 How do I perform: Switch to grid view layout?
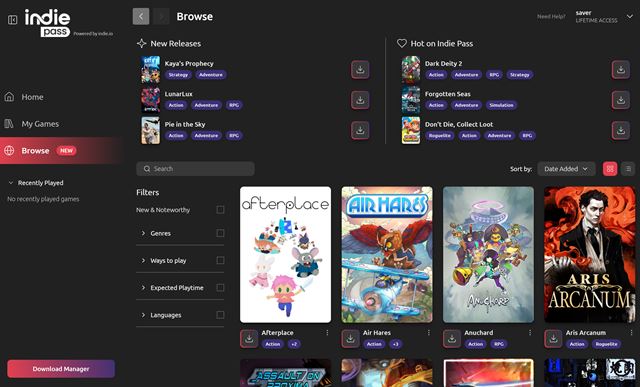610,169
